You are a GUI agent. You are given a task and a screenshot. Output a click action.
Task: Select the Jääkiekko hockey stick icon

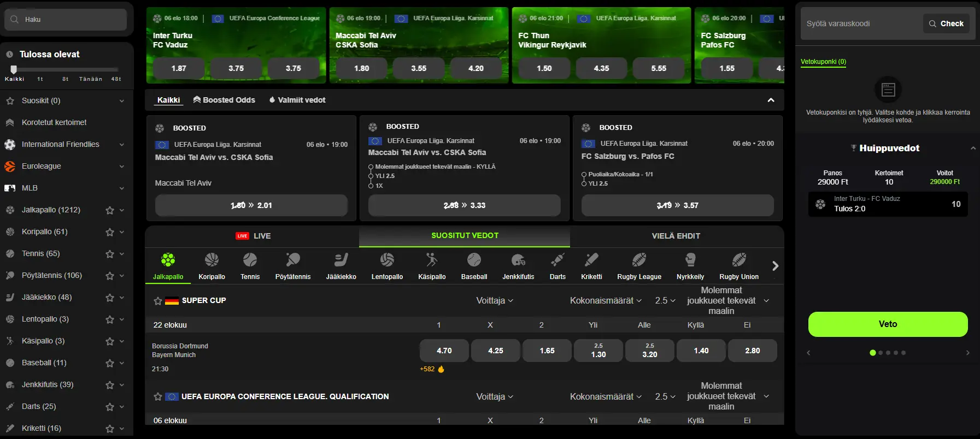(x=341, y=259)
